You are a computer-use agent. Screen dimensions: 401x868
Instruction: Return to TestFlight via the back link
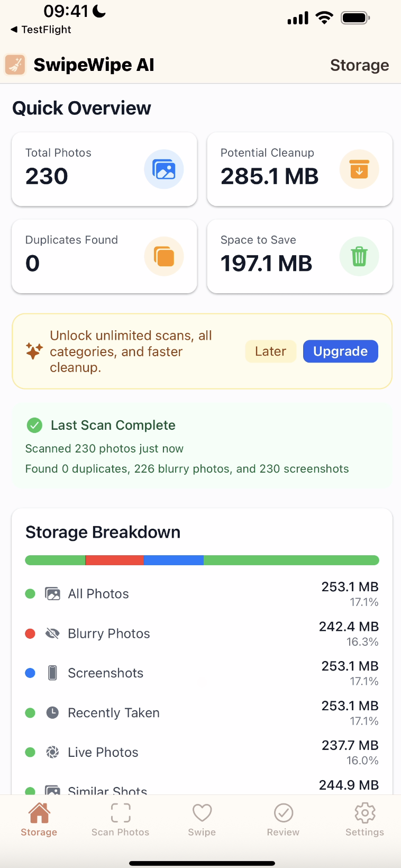(x=41, y=30)
